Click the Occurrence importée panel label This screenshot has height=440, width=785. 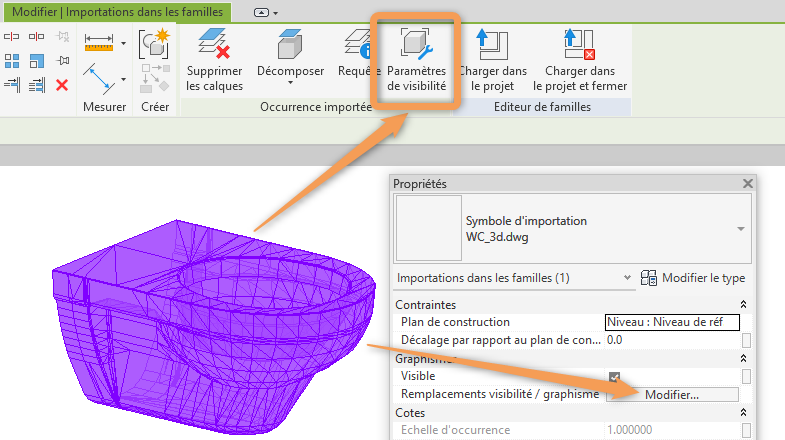(x=316, y=107)
